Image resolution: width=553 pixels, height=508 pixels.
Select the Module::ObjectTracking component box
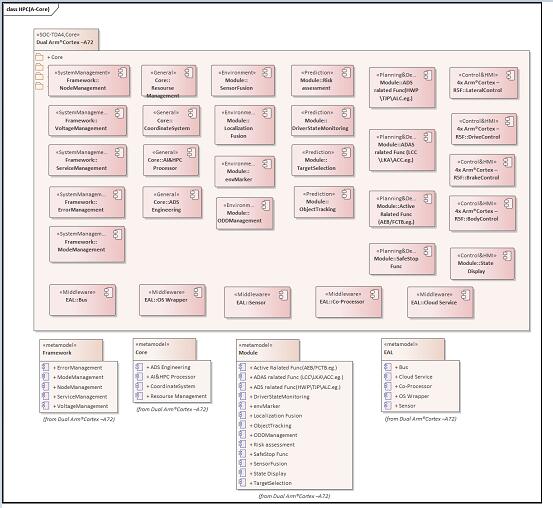[x=324, y=202]
